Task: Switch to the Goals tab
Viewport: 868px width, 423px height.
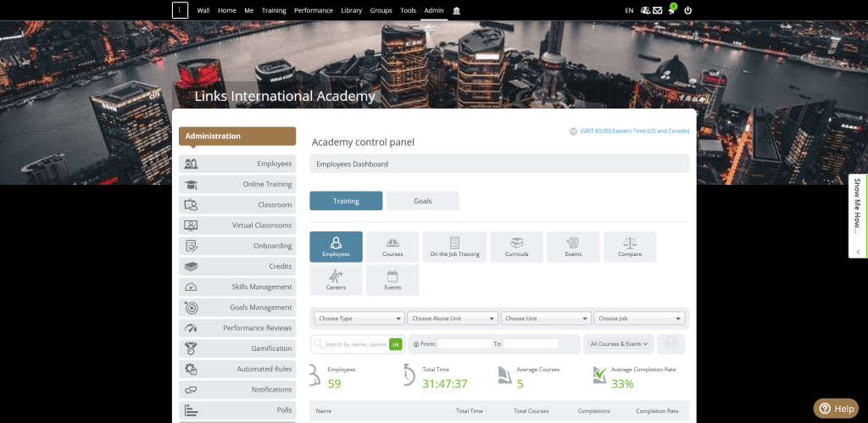Action: 422,201
